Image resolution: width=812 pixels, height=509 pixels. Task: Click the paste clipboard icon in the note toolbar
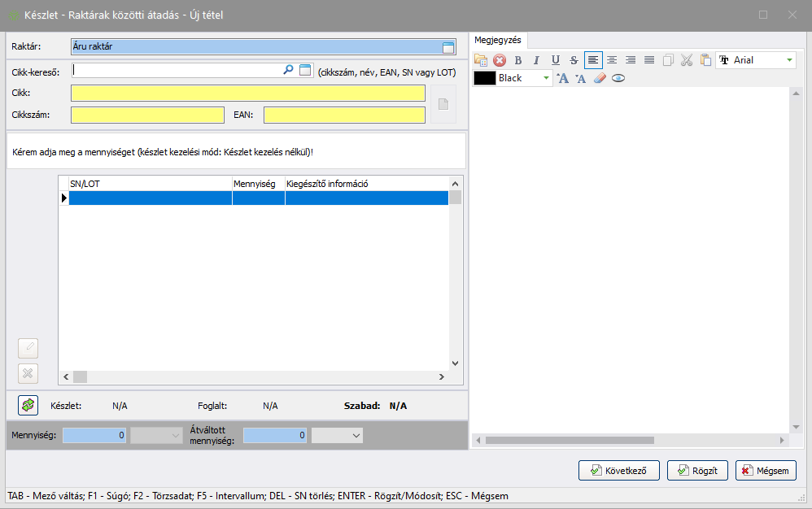(705, 60)
